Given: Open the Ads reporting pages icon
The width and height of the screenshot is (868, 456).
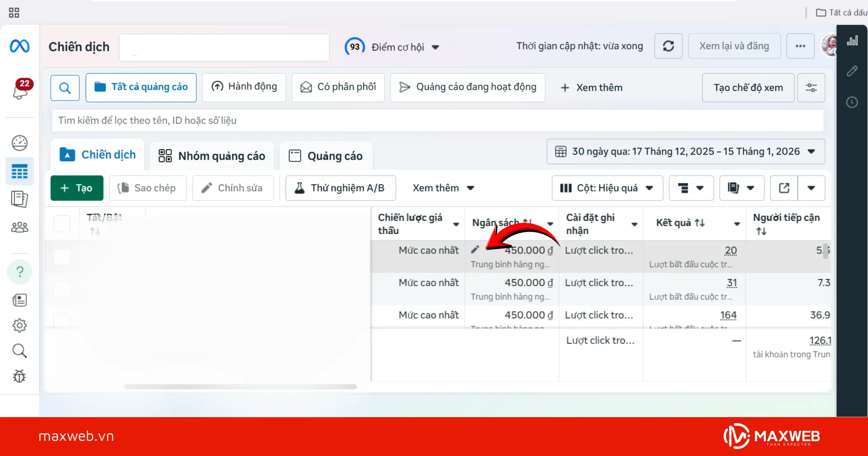Looking at the screenshot, I should pyautogui.click(x=19, y=199).
